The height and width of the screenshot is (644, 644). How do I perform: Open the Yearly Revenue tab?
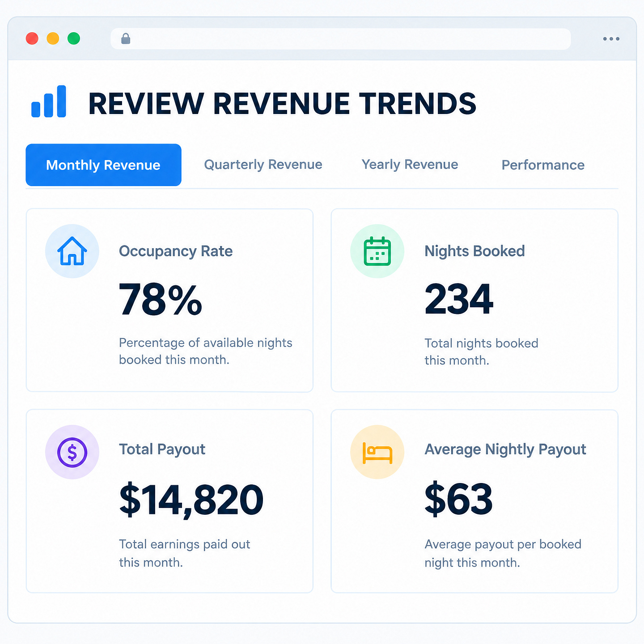pos(410,165)
